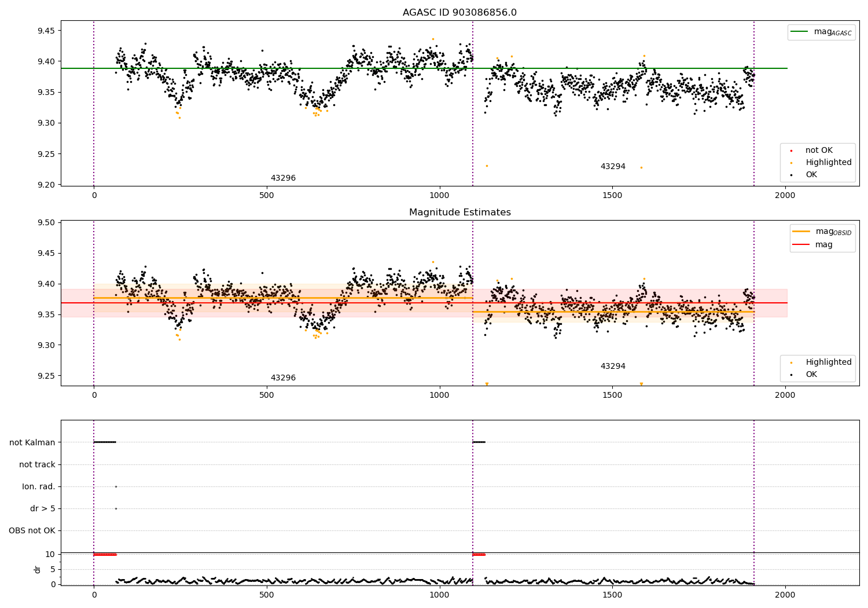Select 'Highlighted' in the top plot legend
Screen dimensions: 868x608
(x=828, y=163)
